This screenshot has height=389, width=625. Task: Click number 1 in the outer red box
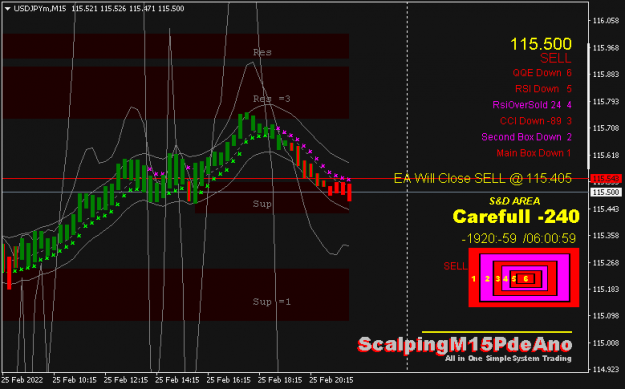474,279
